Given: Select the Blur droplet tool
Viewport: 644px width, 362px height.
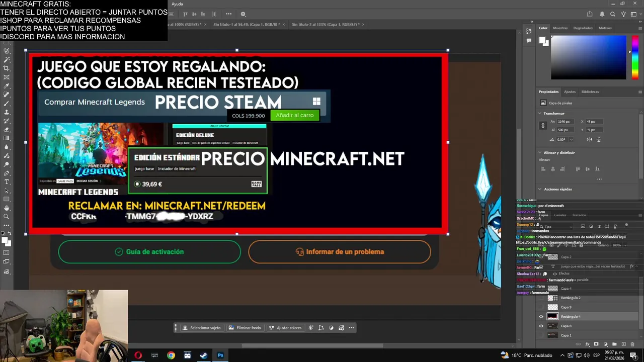Looking at the screenshot, I should coord(7,147).
